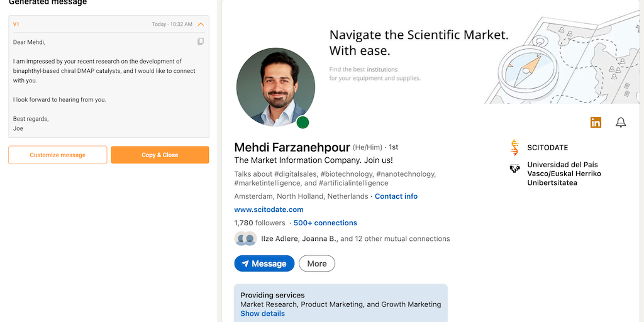Click the mutual connections avatars
Screen dimensions: 644x322
(245, 239)
